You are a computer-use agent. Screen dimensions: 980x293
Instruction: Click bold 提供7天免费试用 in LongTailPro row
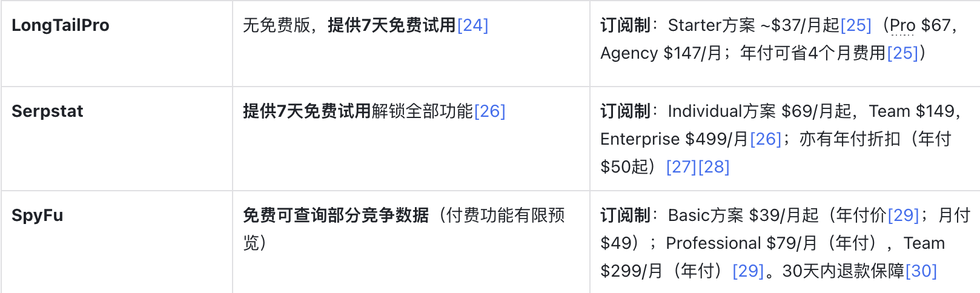(391, 25)
